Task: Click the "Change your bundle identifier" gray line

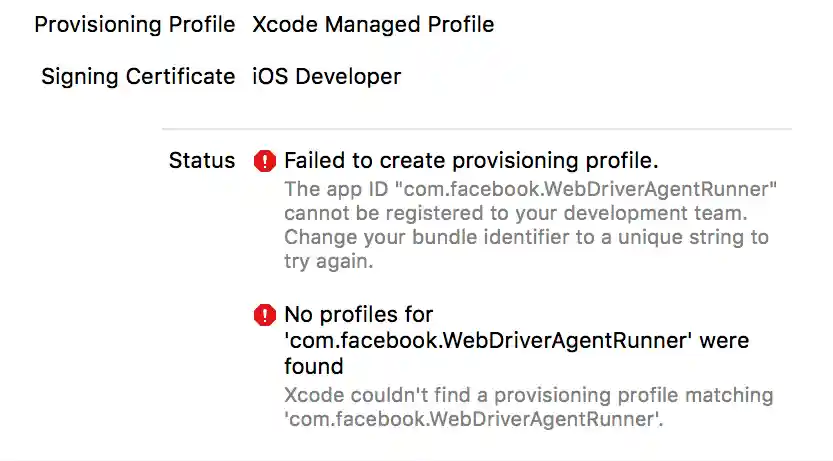Action: click(x=526, y=238)
